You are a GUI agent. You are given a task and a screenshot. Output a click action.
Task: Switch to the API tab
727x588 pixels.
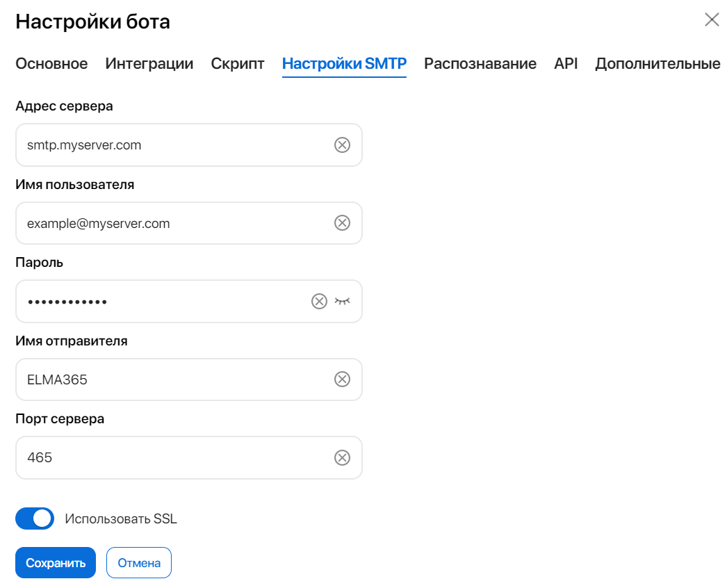566,63
